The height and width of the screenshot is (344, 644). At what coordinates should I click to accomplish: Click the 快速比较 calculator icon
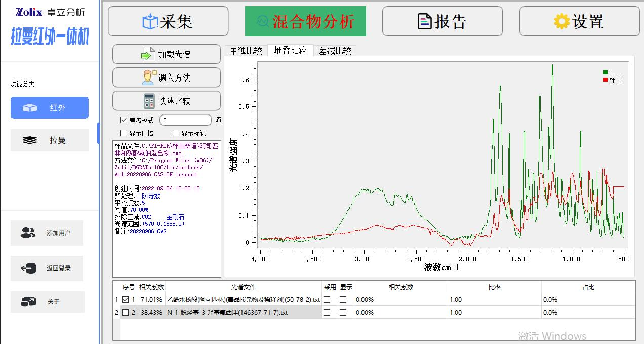pos(149,101)
